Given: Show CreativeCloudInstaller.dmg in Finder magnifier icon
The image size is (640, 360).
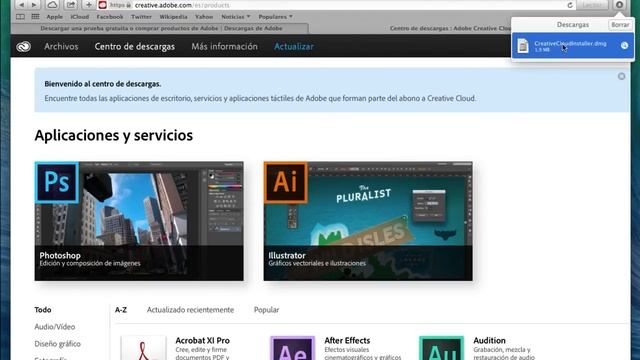Looking at the screenshot, I should 624,46.
